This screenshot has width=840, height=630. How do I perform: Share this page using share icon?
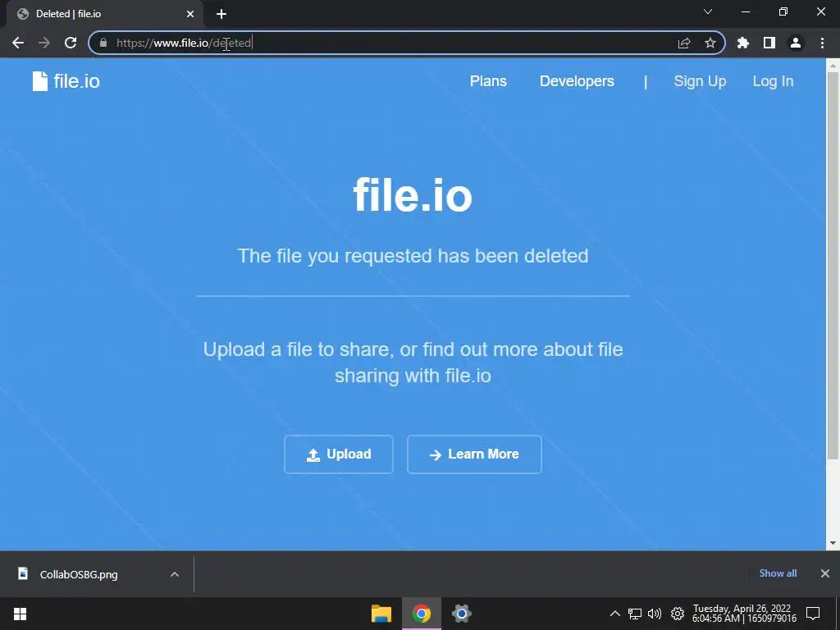(x=684, y=43)
